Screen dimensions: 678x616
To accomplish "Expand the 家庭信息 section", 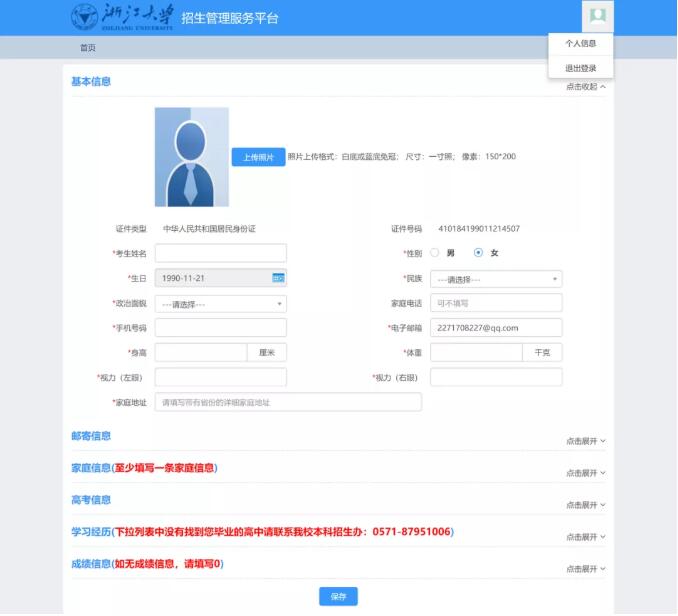I will (x=585, y=473).
